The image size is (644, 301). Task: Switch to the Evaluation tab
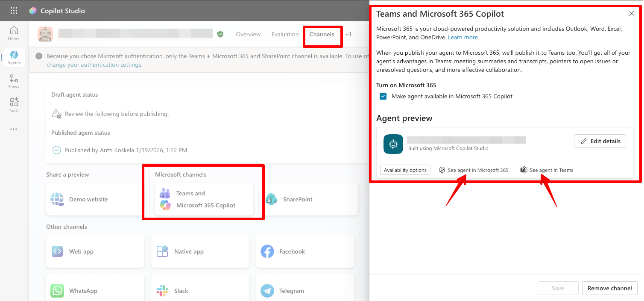(x=285, y=34)
